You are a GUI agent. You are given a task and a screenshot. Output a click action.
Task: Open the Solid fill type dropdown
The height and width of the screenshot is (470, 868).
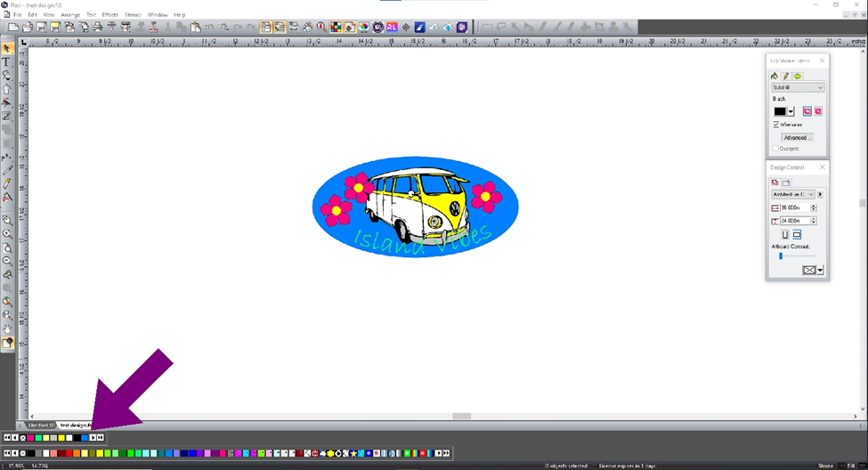click(x=798, y=87)
